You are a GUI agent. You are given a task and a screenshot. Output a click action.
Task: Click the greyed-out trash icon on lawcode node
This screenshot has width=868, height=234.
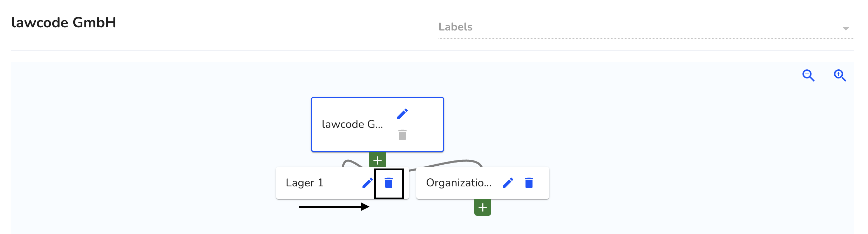point(402,135)
